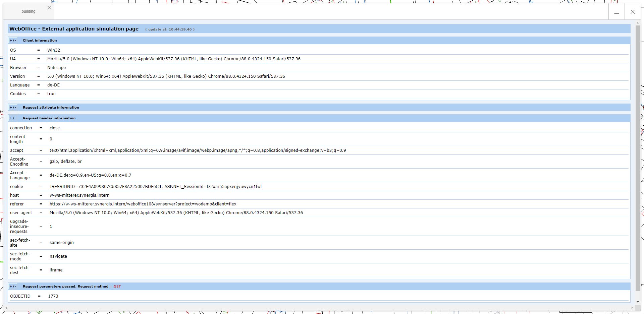Click the vertical scrollbar down arrow
The height and width of the screenshot is (314, 644).
tap(638, 302)
